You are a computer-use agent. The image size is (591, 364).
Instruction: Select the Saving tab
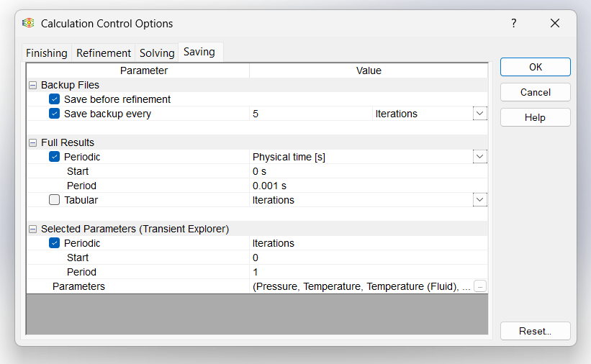click(199, 52)
